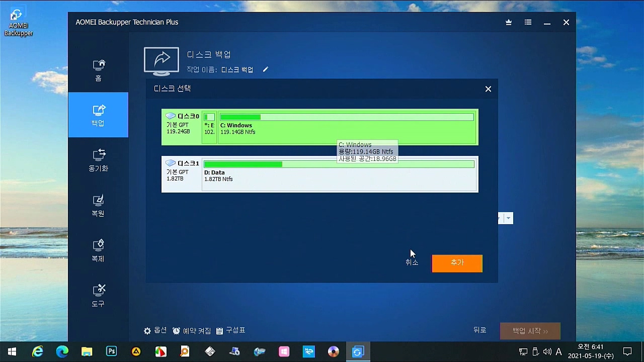Click the active AOMEI Backupper taskbar icon

[358, 351]
